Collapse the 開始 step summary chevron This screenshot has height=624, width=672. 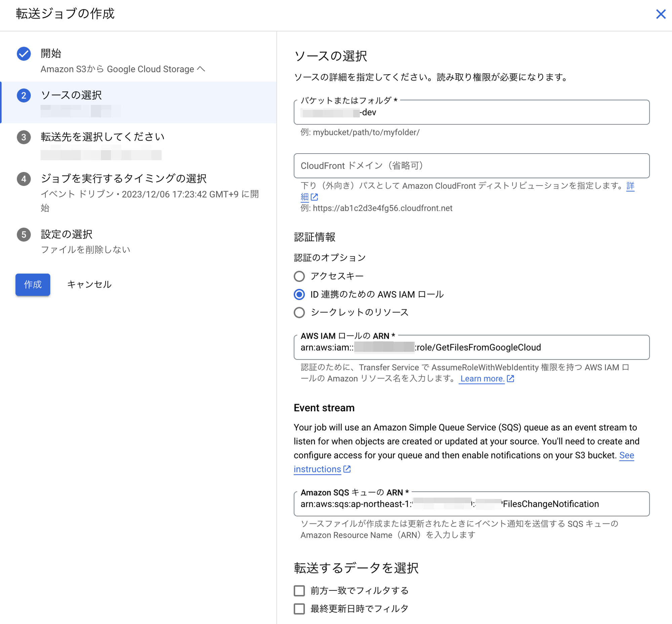(201, 69)
